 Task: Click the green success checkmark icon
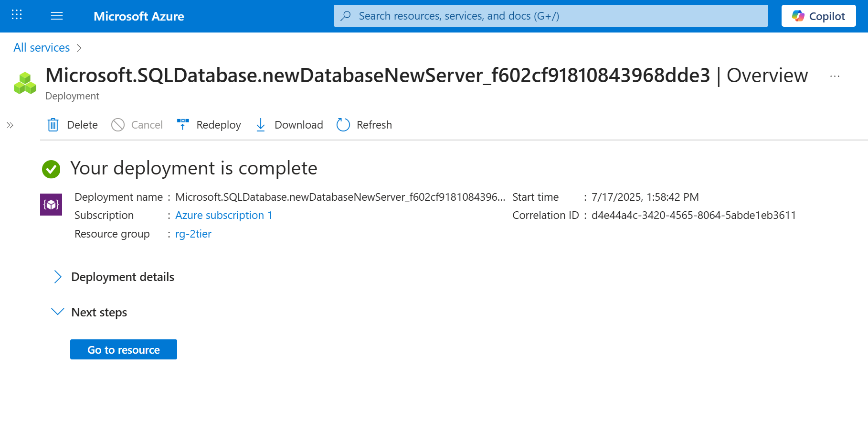[x=51, y=169]
